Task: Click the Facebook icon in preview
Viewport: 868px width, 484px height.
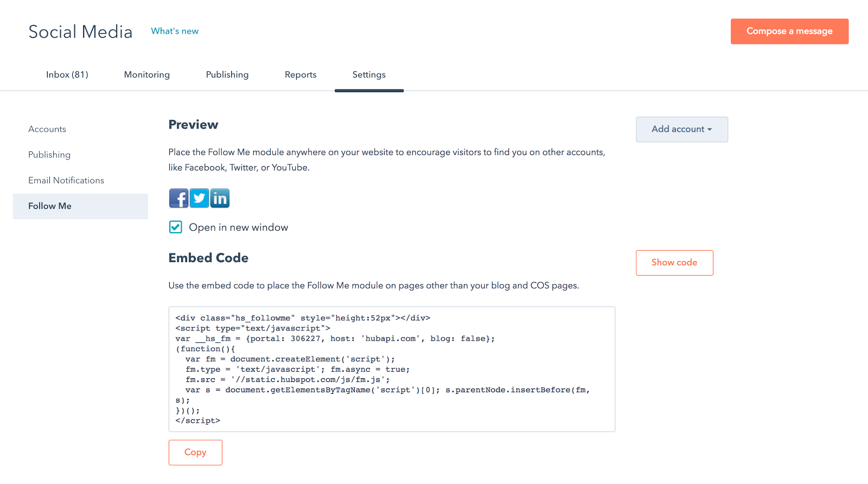Action: [178, 198]
